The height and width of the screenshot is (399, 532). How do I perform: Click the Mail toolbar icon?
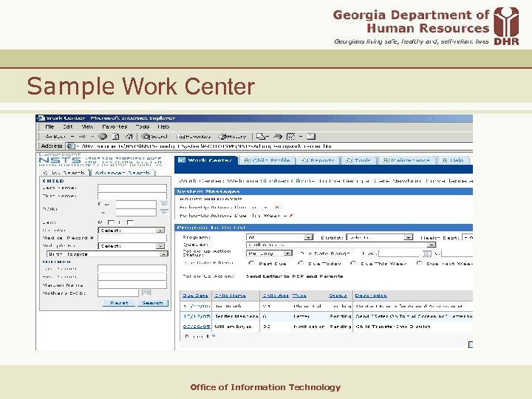click(261, 137)
